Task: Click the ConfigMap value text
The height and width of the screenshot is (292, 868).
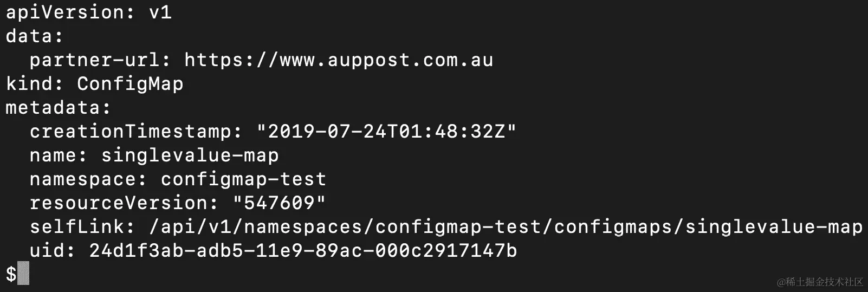Action: (130, 84)
